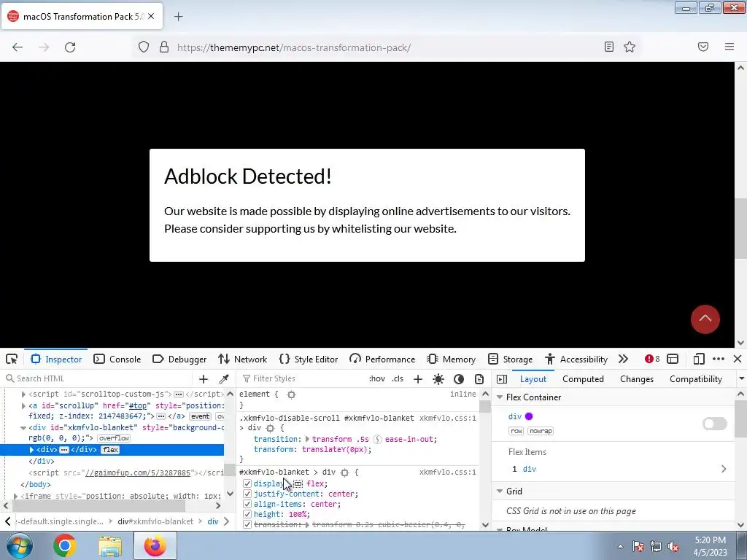Screen dimensions: 747x560
Task: Uncheck the justify-content: center declaration
Action: (247, 494)
